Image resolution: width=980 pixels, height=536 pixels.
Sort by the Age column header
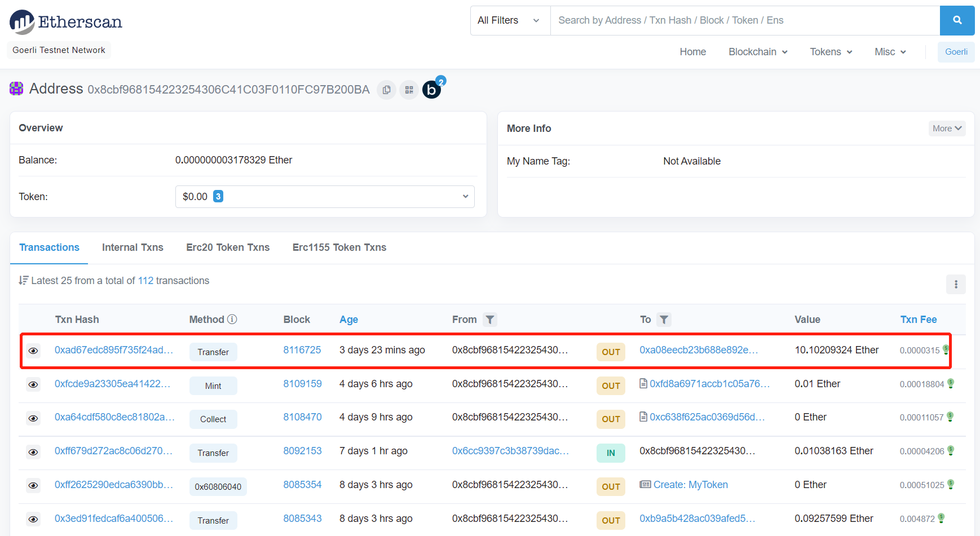(348, 320)
